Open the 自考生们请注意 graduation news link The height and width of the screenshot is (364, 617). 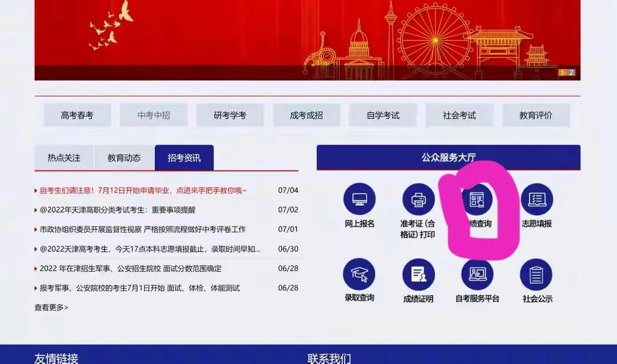[143, 190]
